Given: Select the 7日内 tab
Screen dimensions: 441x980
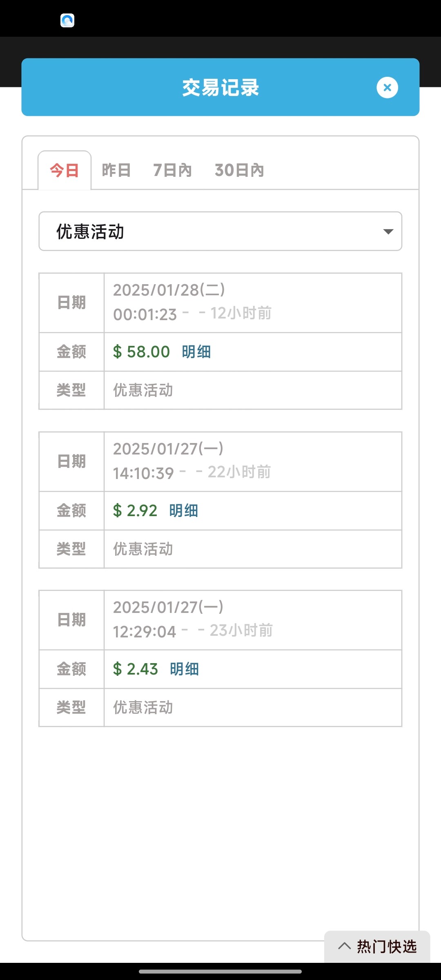Looking at the screenshot, I should [172, 170].
